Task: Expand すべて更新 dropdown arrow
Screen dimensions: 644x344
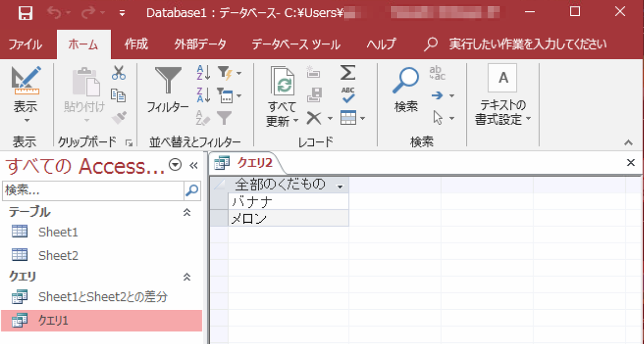Action: [295, 121]
